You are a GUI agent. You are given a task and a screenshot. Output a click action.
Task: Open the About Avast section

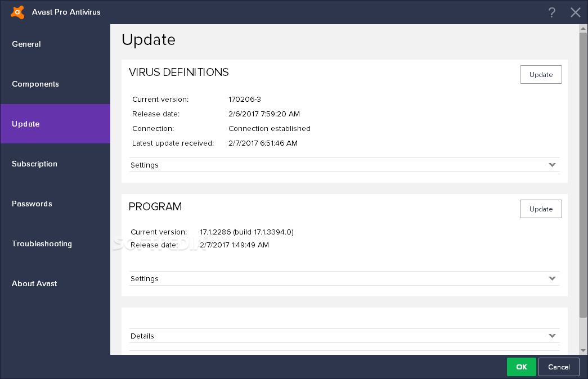point(55,283)
